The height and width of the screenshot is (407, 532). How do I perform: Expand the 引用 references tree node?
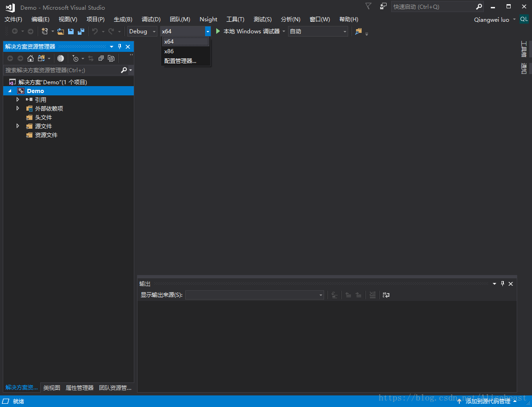18,100
